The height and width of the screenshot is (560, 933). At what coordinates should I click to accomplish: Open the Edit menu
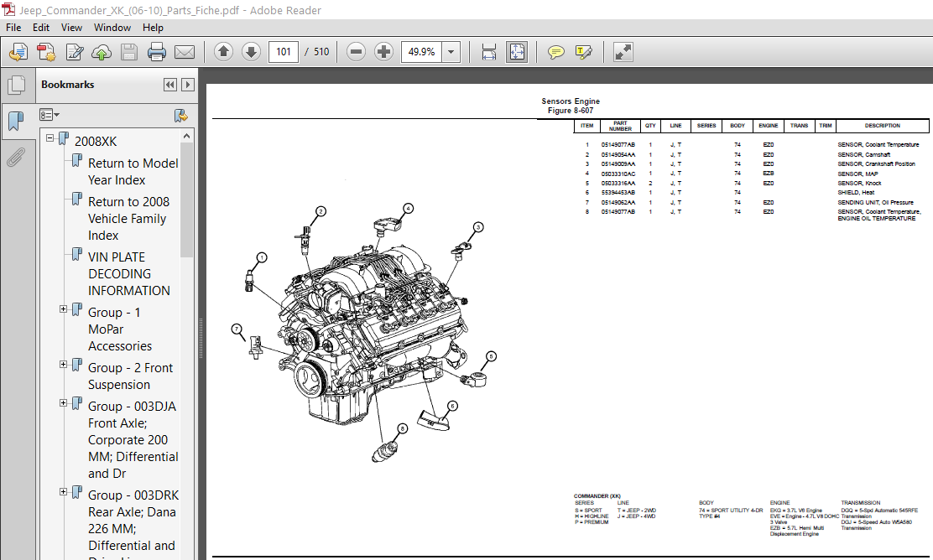click(41, 28)
